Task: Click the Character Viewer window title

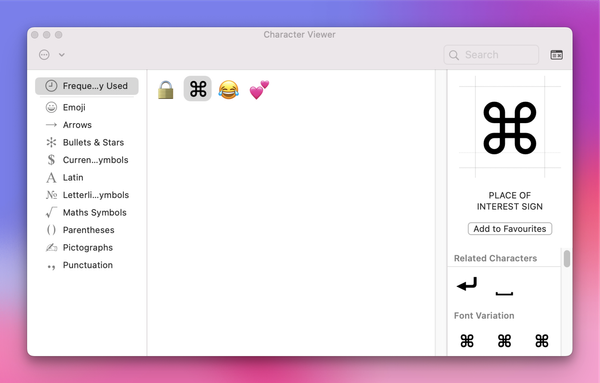Action: coord(299,34)
